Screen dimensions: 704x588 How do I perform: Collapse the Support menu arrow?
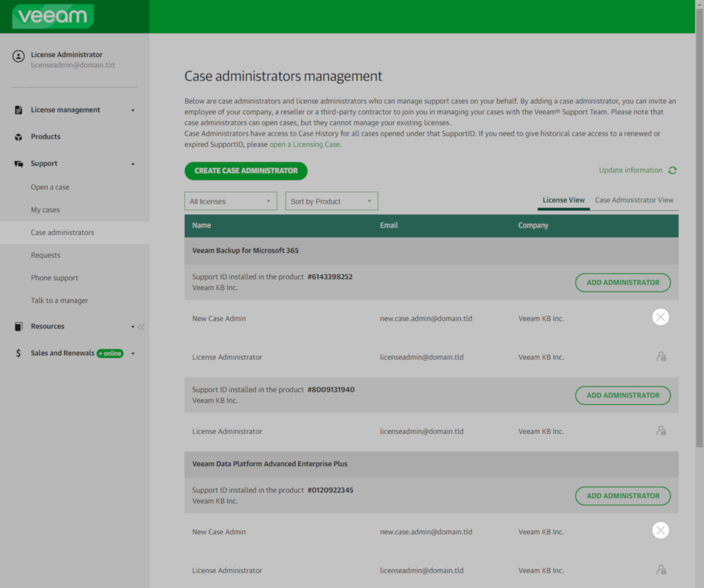coord(133,164)
